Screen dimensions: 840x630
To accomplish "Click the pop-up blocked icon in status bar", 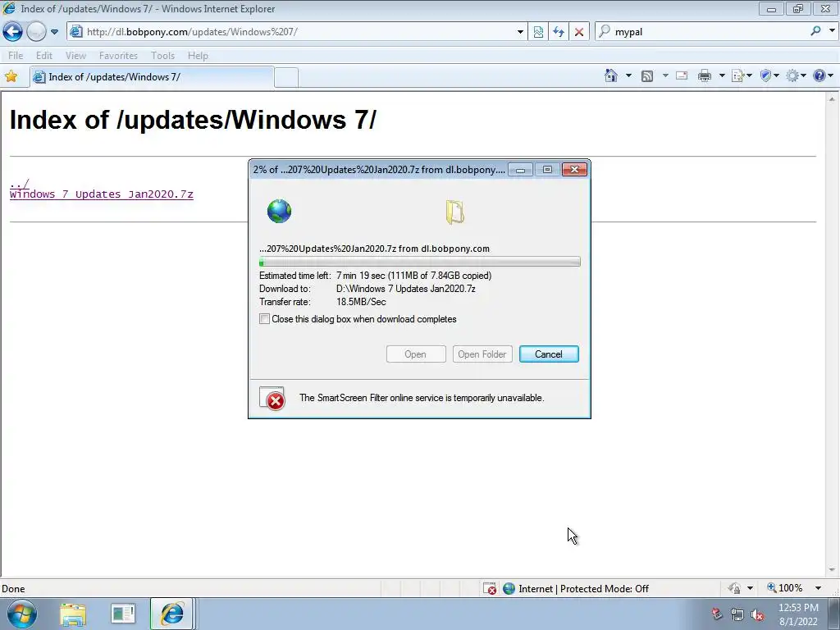I will coord(490,588).
